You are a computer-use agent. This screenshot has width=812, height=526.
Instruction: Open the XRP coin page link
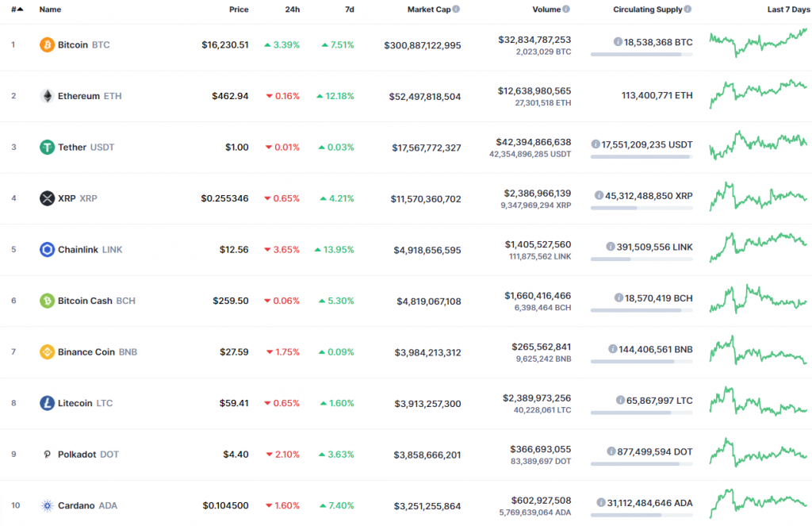tap(77, 198)
